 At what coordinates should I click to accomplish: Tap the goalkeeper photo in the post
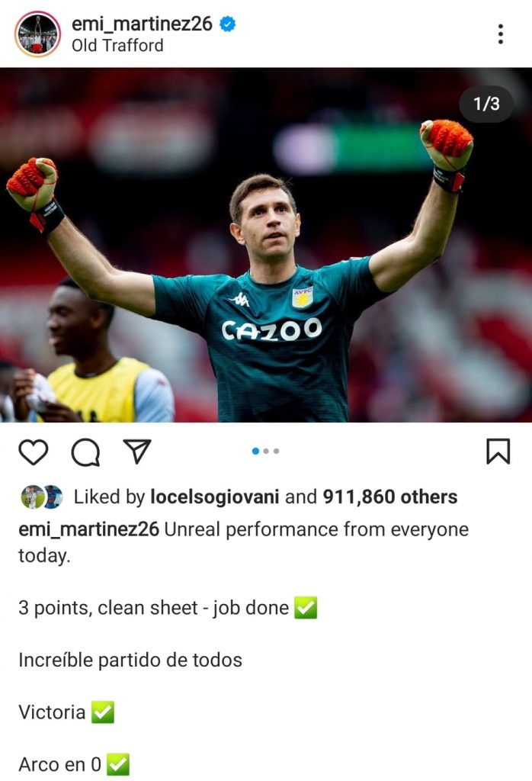(x=266, y=245)
